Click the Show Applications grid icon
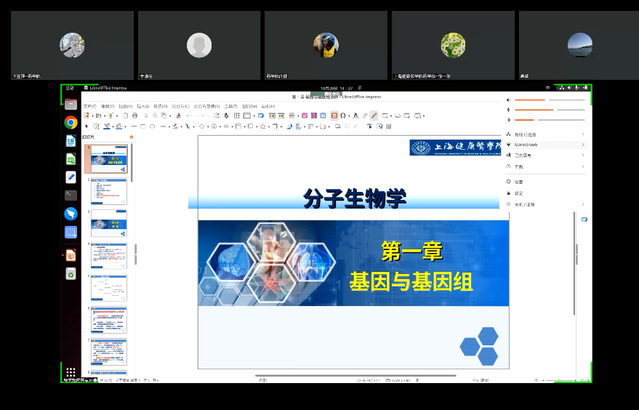639x410 pixels. click(x=71, y=372)
